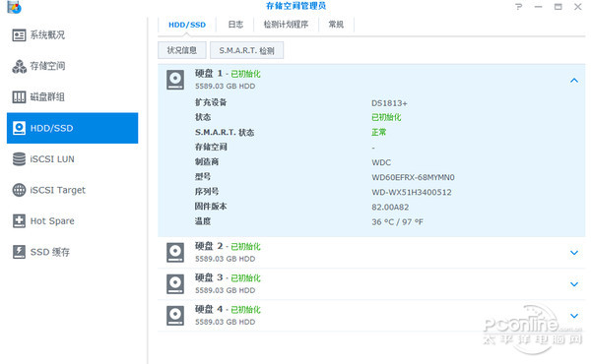
Task: Maximize the Storage Manager window
Action: tap(558, 7)
